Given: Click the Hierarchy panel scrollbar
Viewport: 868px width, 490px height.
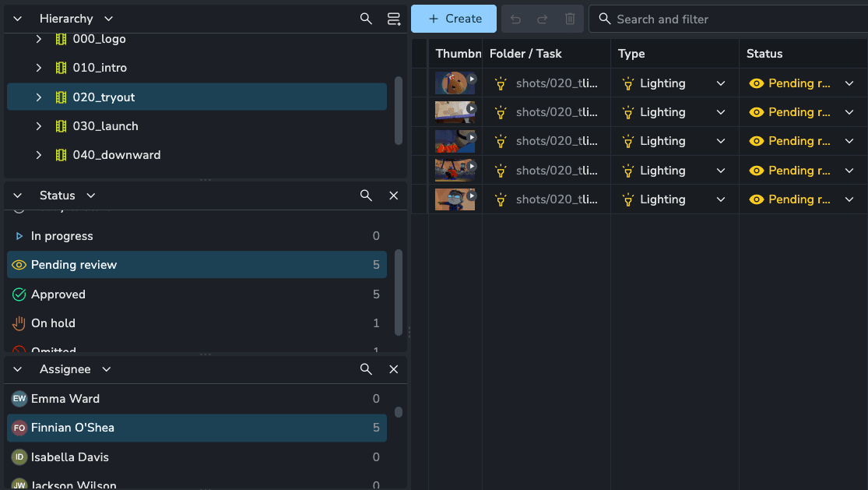Looking at the screenshot, I should coord(398,111).
